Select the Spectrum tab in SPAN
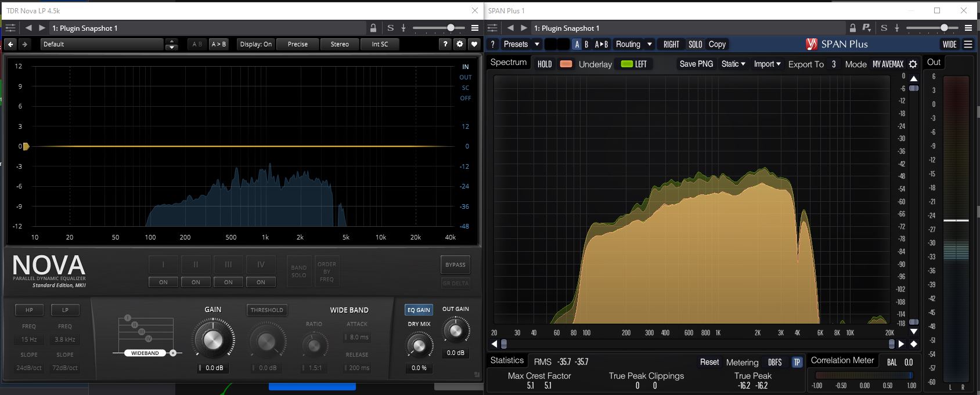Screen dimensions: 980x395 pos(508,63)
